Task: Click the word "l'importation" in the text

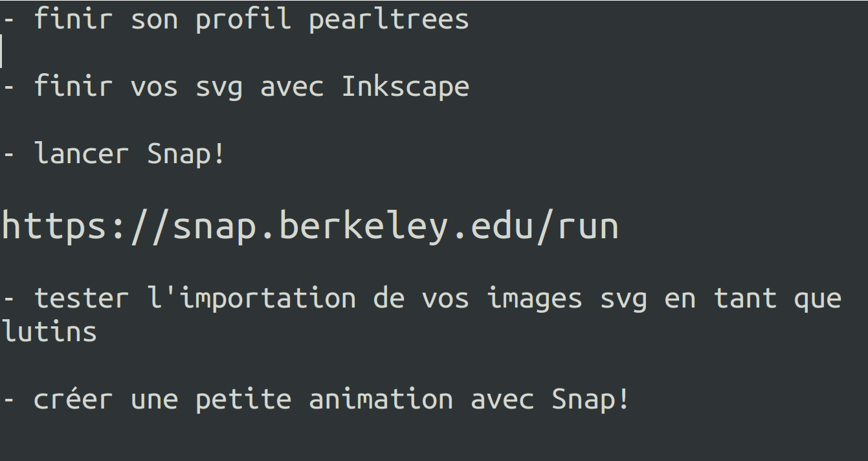Action: pyautogui.click(x=252, y=298)
